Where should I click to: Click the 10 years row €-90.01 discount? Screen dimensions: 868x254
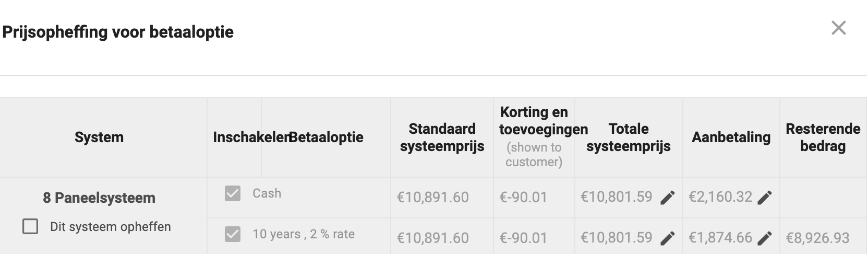point(523,238)
